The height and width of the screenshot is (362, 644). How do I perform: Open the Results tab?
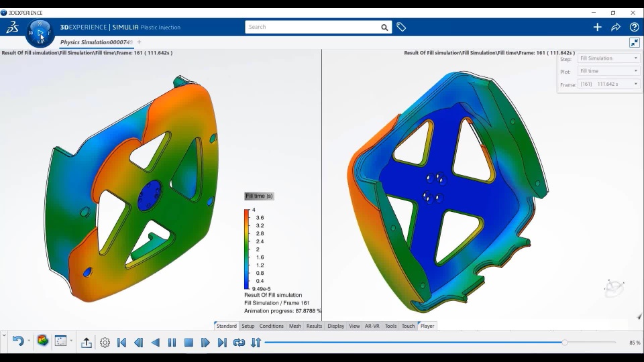click(314, 326)
